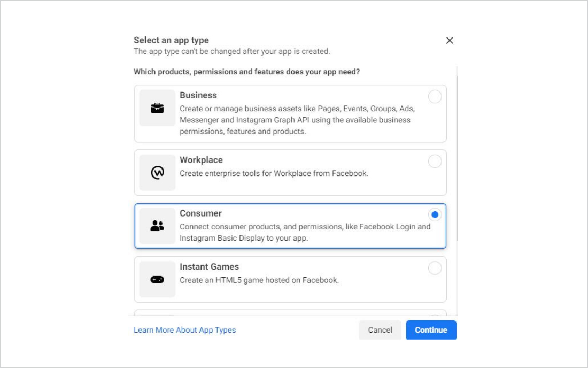The image size is (588, 368).
Task: Click the 'Create enterprise tools for Workplace' description
Action: click(x=274, y=173)
